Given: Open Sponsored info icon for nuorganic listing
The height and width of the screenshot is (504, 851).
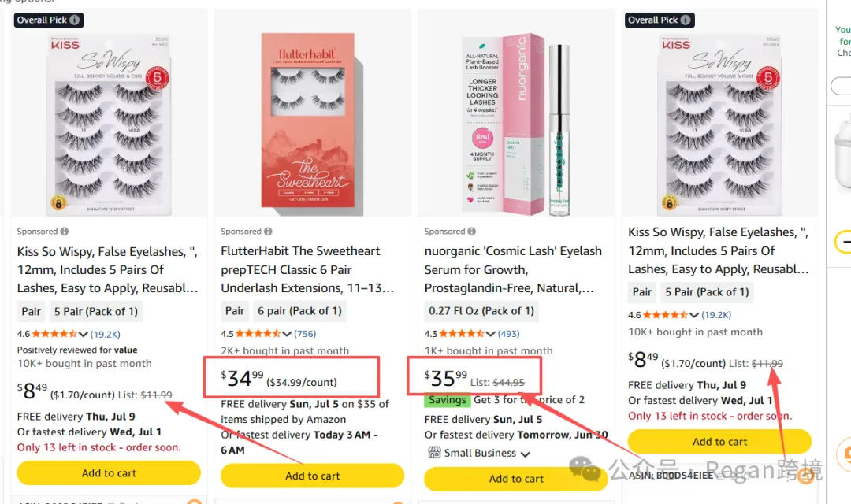Looking at the screenshot, I should coord(472,231).
